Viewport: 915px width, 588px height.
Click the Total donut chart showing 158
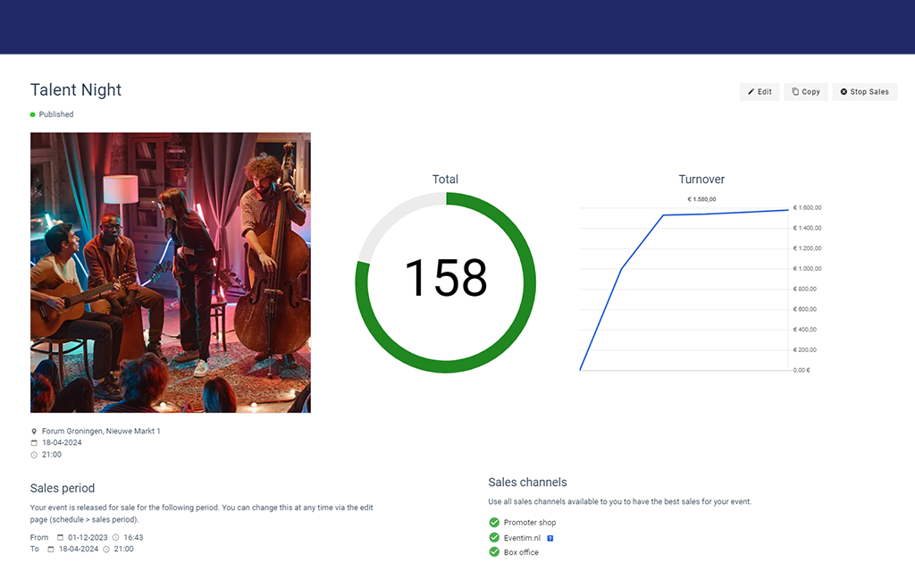pyautogui.click(x=445, y=281)
